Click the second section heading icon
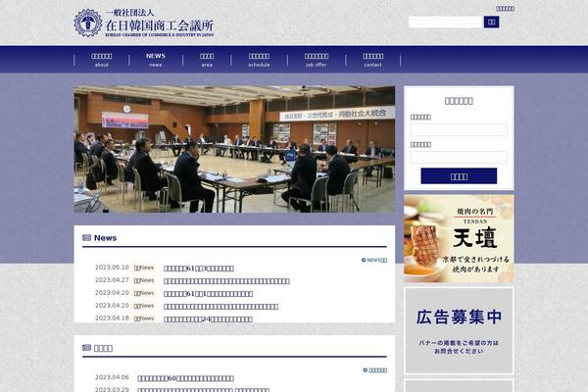This screenshot has width=588, height=392. (x=86, y=348)
